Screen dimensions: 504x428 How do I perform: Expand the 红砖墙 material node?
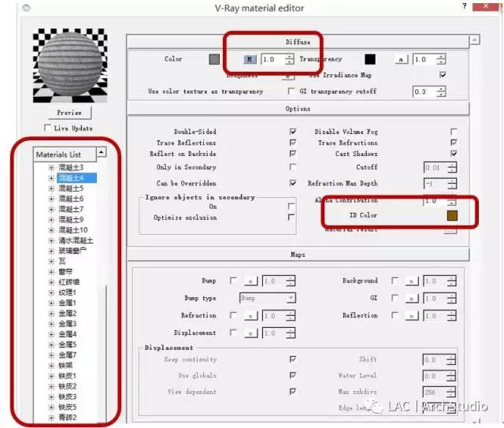[x=51, y=282]
